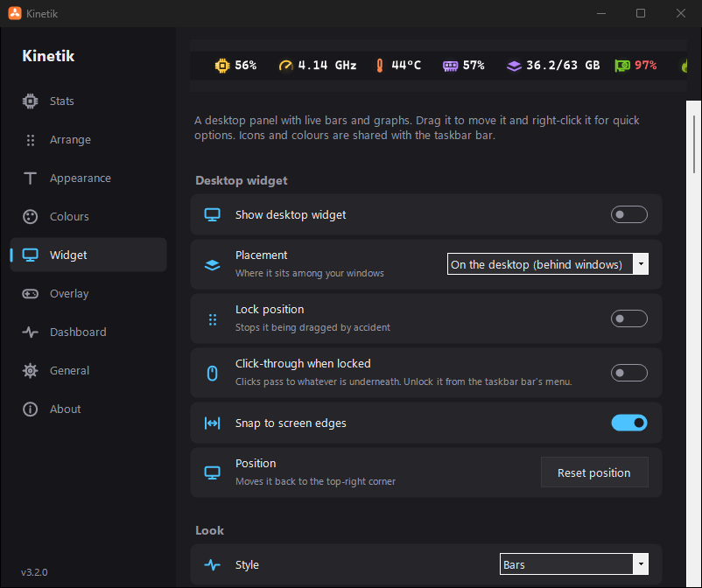Minimize the Kinetik window
This screenshot has height=588, width=702.
[x=601, y=13]
